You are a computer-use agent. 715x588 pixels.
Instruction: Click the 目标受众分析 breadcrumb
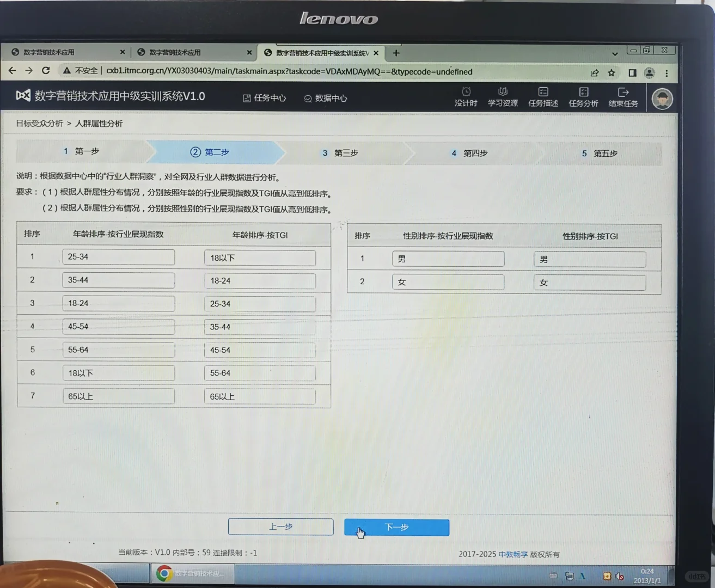tap(39, 123)
